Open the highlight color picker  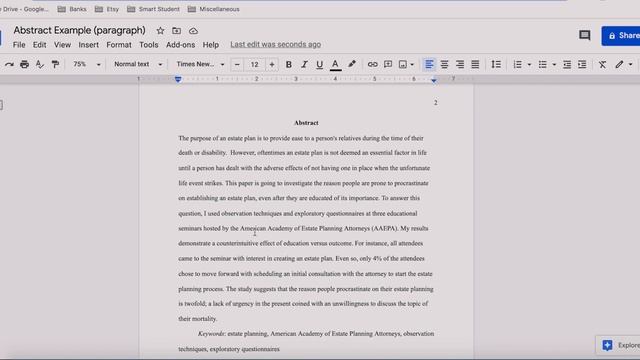click(x=351, y=64)
